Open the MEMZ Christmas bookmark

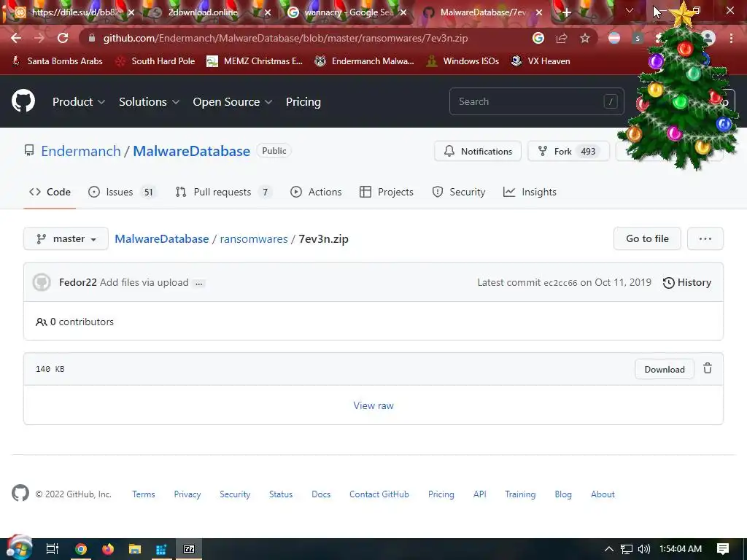[x=255, y=61]
